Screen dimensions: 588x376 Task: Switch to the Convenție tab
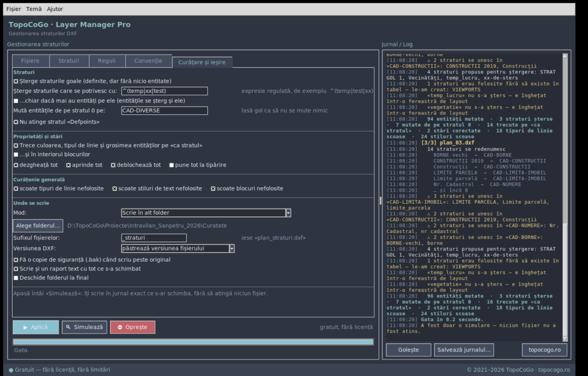coord(148,61)
